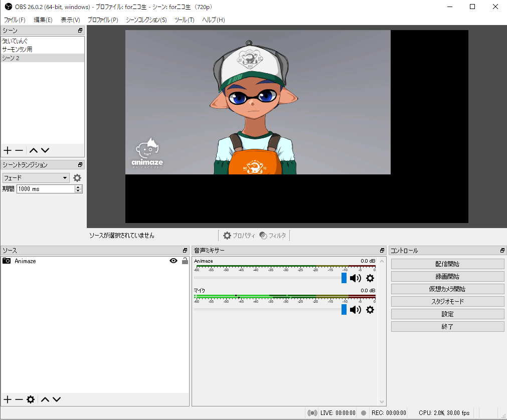This screenshot has width=507, height=420.
Task: Undock the シーン panel
Action: [x=80, y=31]
